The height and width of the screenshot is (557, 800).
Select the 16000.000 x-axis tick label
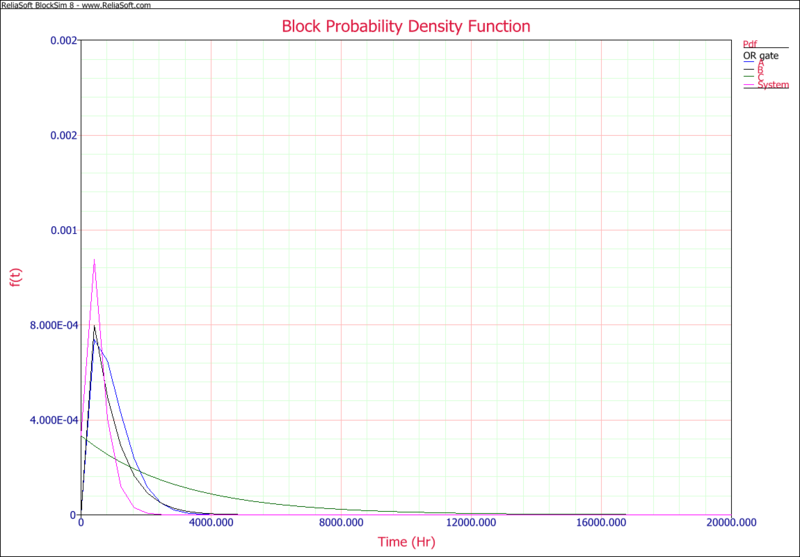coord(601,524)
